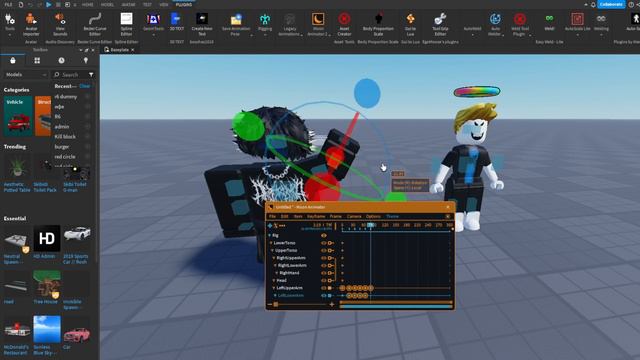The height and width of the screenshot is (360, 640).
Task: Open Moon Animator Camera menu
Action: tap(354, 216)
